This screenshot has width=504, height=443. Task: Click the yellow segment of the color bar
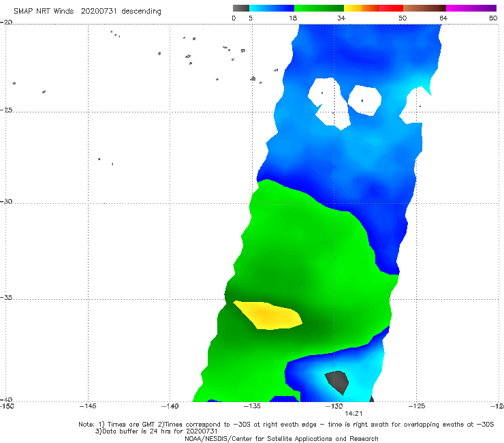[353, 8]
